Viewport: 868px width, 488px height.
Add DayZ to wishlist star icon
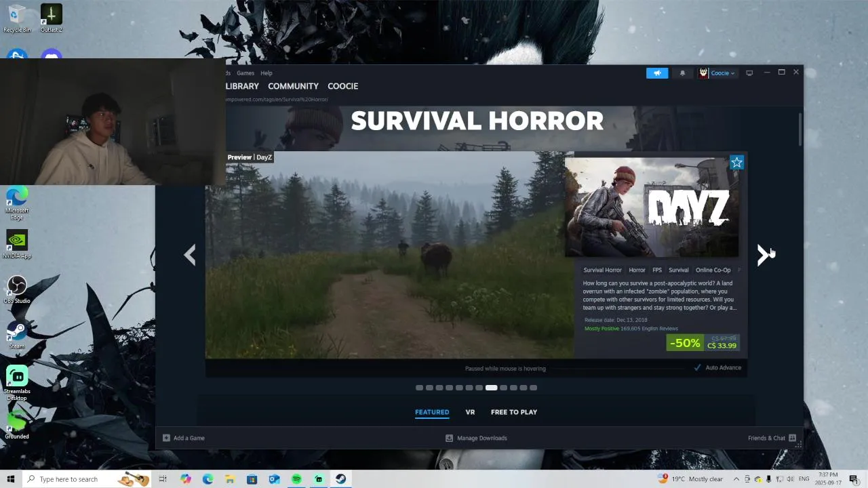coord(736,163)
